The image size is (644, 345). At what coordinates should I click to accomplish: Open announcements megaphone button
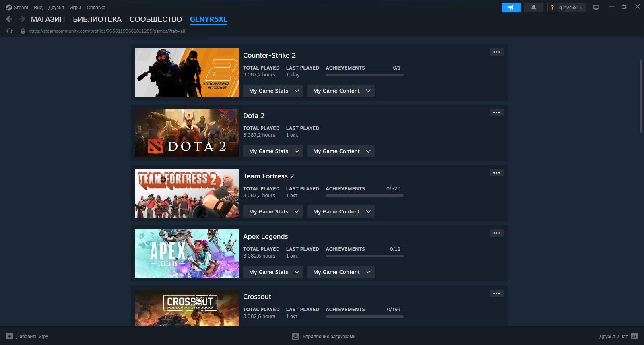(511, 8)
